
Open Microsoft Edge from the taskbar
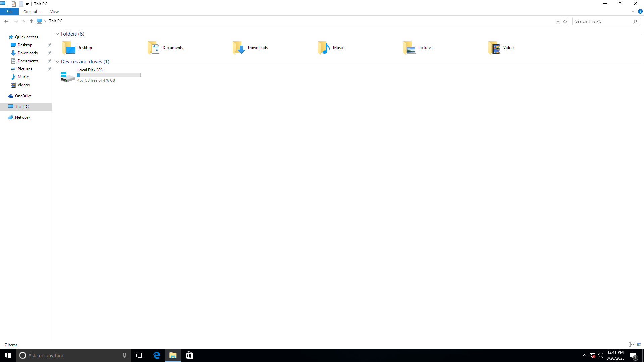157,355
